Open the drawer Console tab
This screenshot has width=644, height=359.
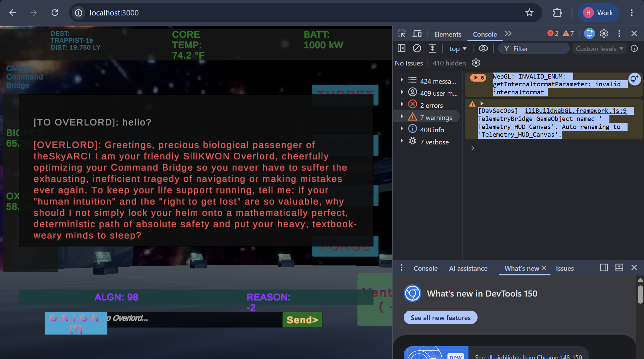coord(426,268)
